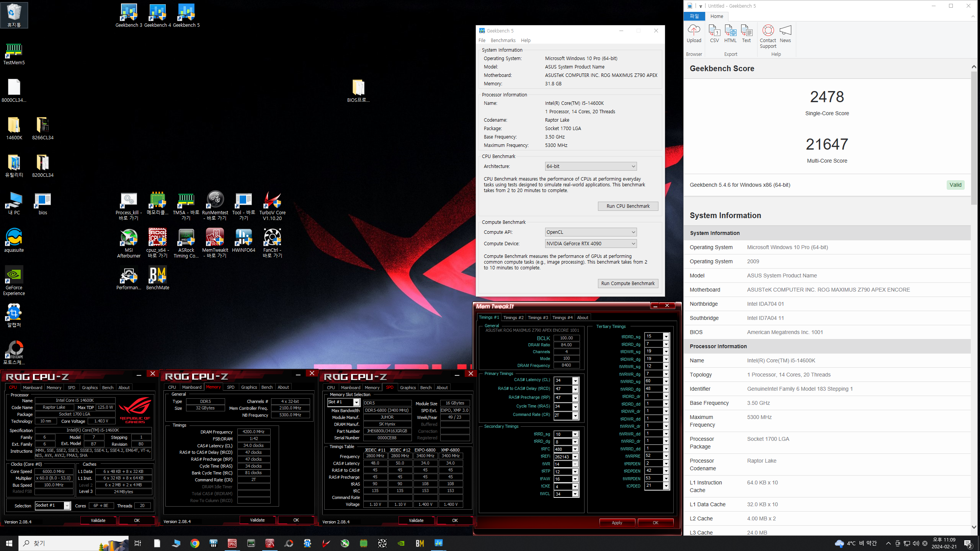Launch the aquasuite desktop icon
This screenshot has width=980, height=551.
[x=14, y=240]
